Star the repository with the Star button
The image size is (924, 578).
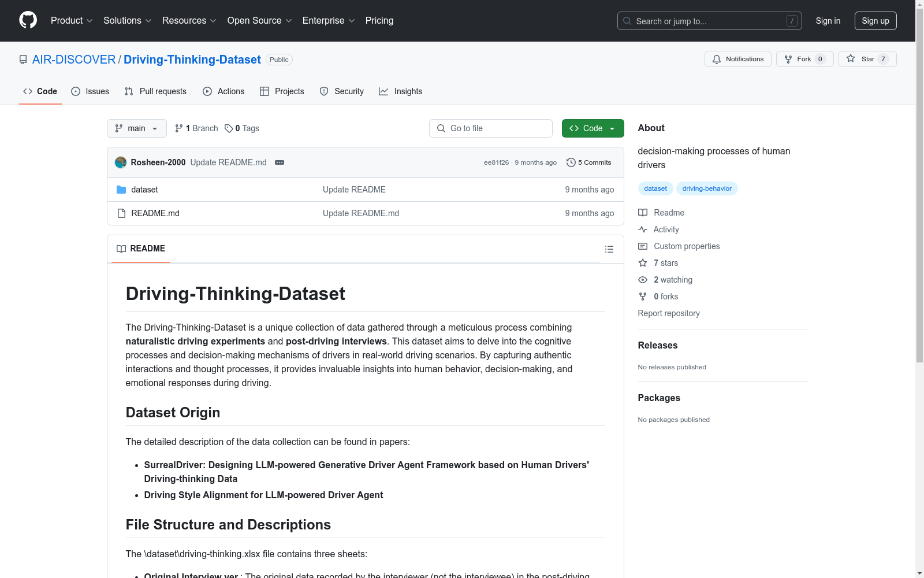click(x=867, y=59)
